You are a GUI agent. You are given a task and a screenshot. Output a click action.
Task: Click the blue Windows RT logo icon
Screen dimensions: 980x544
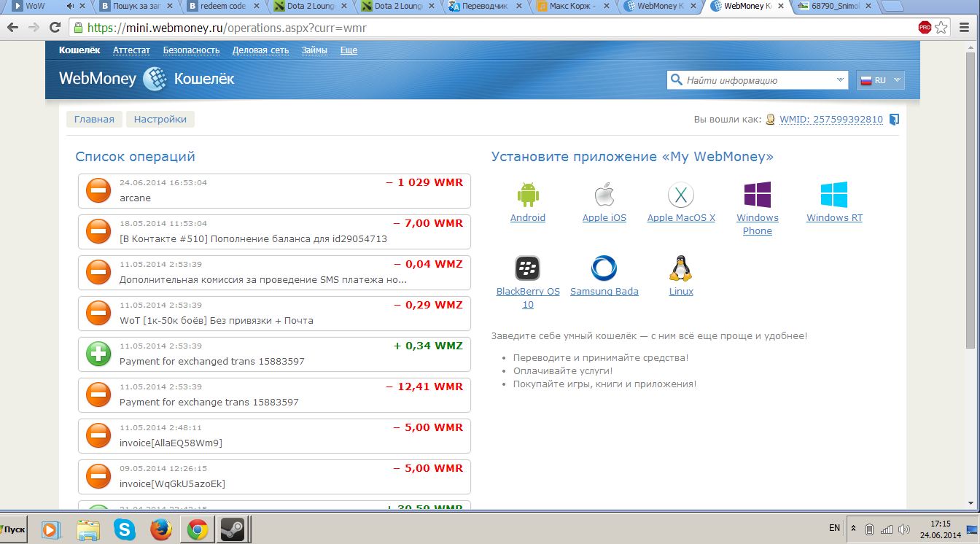click(834, 195)
